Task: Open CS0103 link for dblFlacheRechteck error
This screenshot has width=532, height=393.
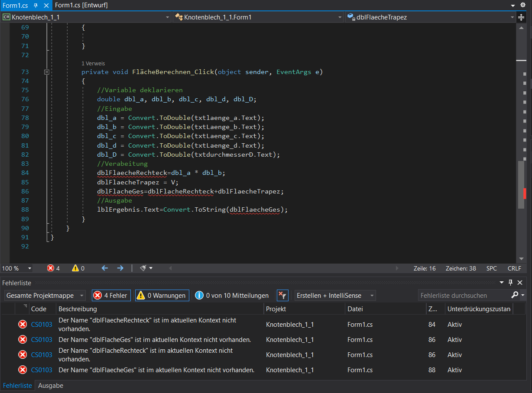Action: pos(42,355)
